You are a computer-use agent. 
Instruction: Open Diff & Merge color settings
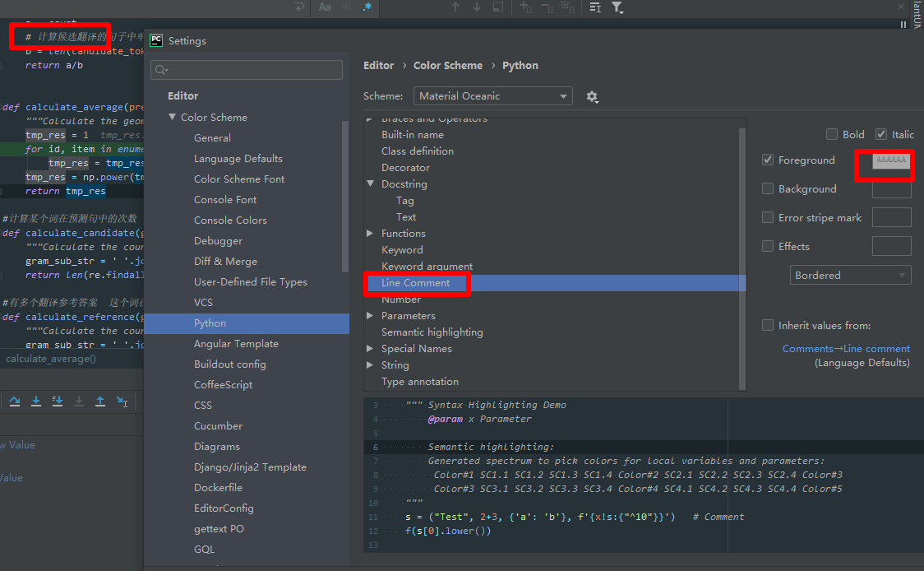(226, 262)
